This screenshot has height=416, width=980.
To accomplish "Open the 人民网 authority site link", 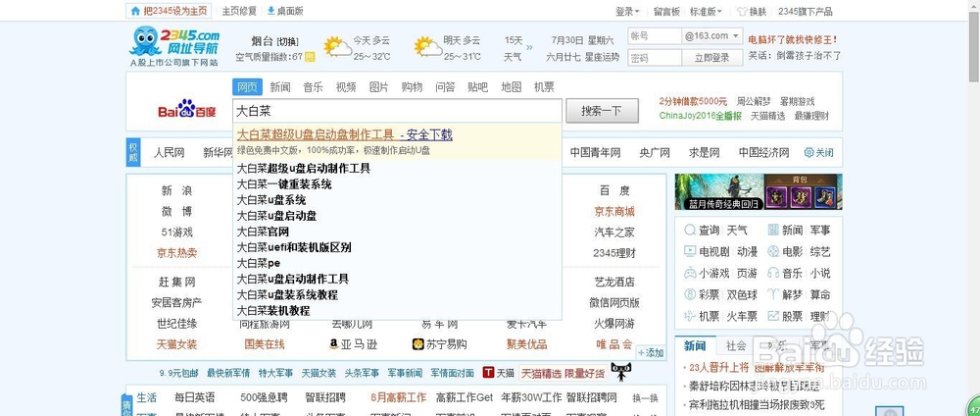I will tap(170, 153).
